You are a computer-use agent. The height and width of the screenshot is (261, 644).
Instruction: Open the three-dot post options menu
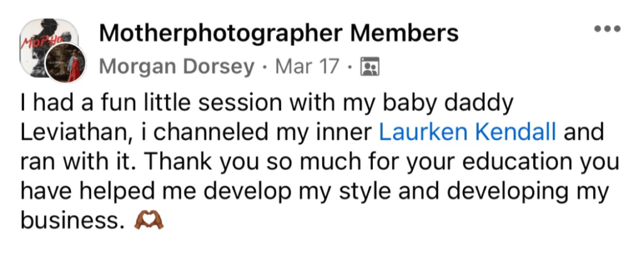click(x=607, y=30)
